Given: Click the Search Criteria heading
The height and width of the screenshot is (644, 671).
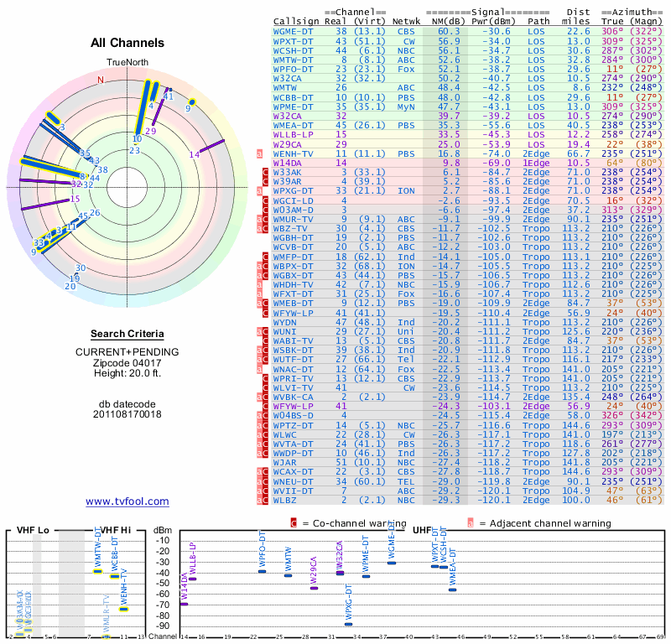Looking at the screenshot, I should 127,334.
